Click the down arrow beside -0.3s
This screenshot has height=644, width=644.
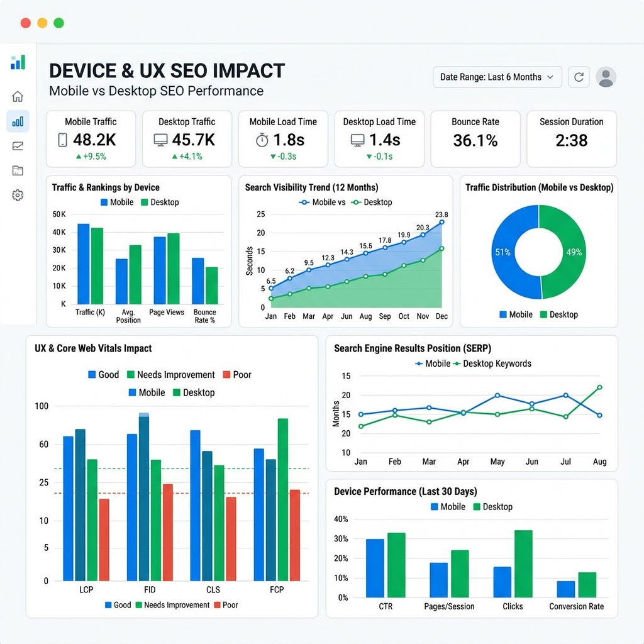pos(273,157)
